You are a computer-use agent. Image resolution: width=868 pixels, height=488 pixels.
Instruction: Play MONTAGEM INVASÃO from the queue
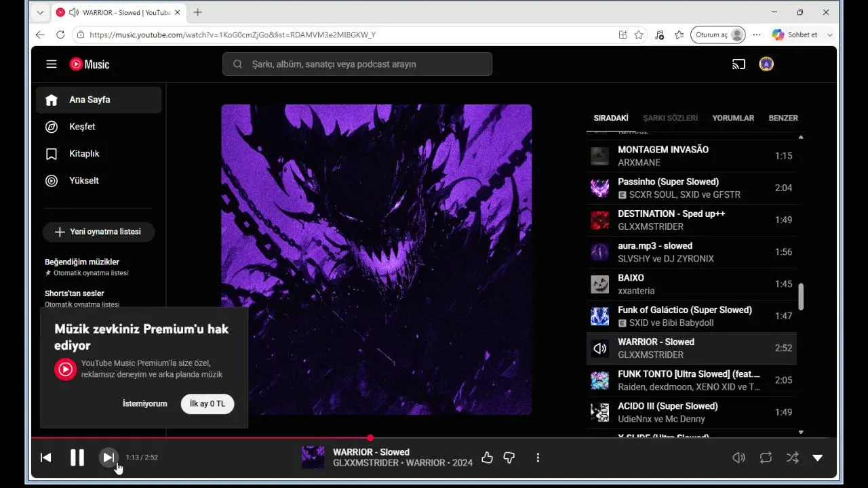tap(691, 156)
